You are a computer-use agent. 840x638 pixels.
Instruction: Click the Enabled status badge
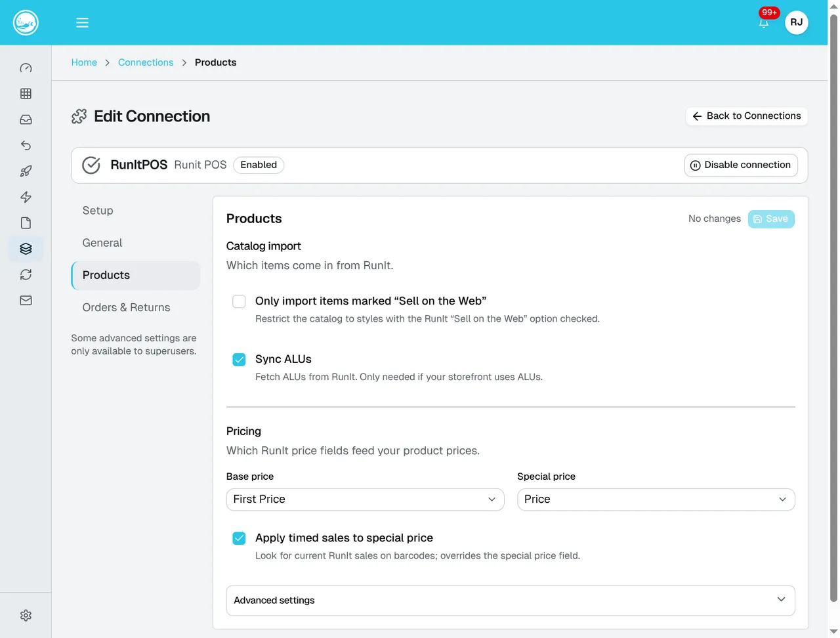(259, 165)
